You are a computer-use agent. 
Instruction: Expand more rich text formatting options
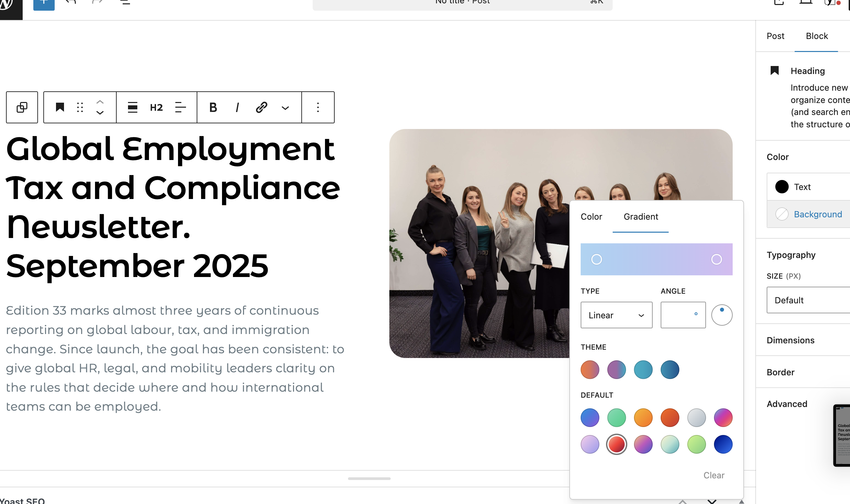pos(285,108)
